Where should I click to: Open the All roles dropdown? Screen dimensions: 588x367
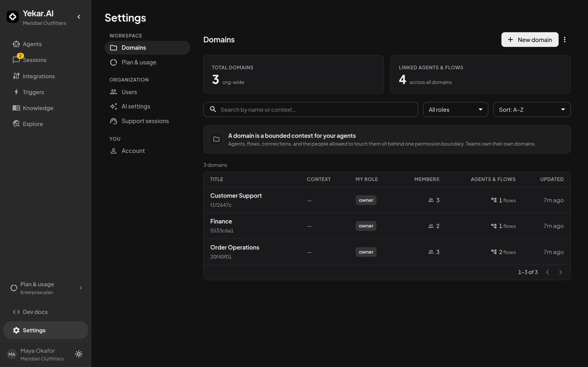[x=455, y=109]
